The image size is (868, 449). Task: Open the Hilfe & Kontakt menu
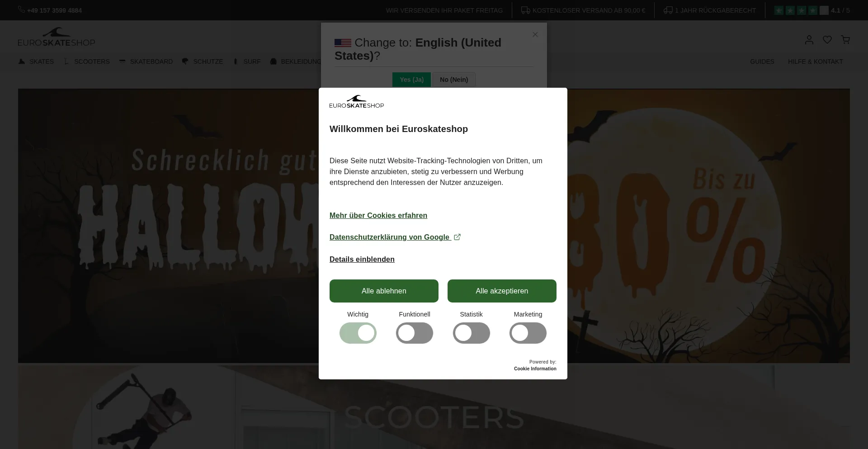click(x=816, y=61)
